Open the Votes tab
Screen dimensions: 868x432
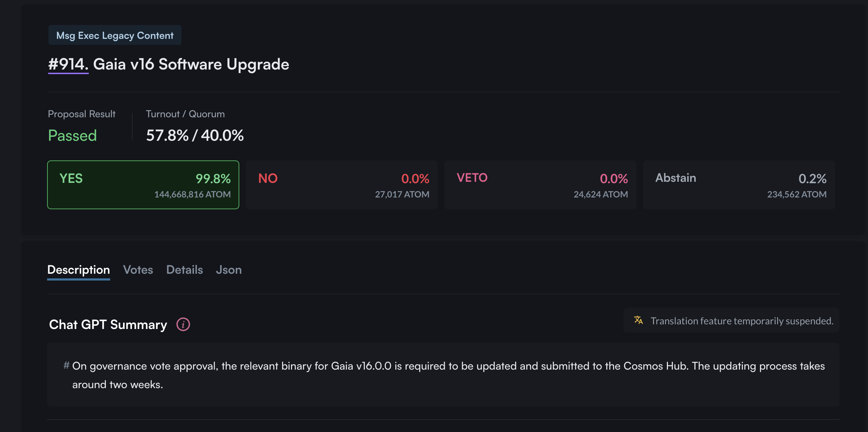pyautogui.click(x=138, y=270)
